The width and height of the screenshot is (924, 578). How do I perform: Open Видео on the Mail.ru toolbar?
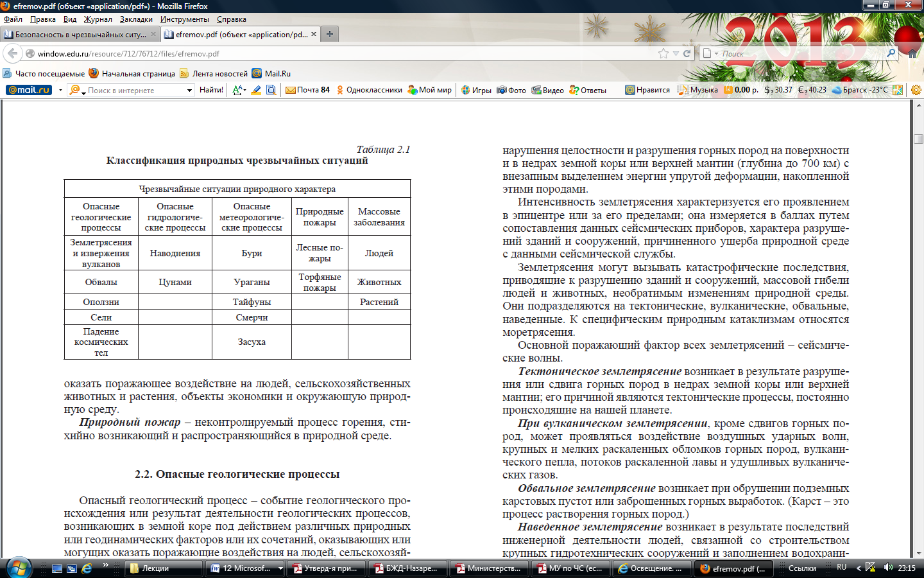[548, 90]
